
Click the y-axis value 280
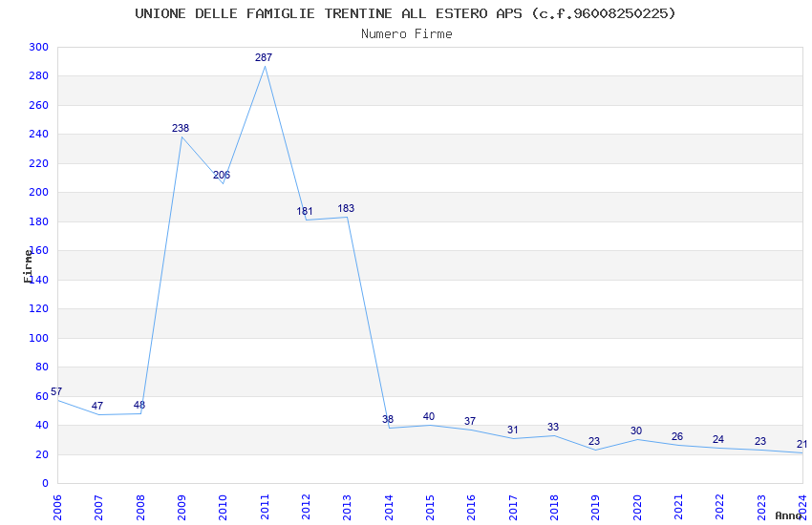click(39, 76)
